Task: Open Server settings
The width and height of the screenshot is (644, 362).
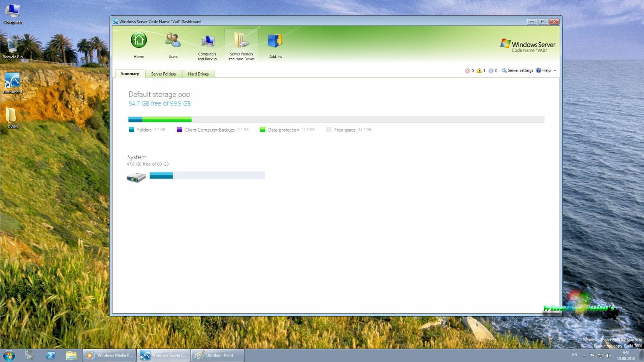Action: point(517,70)
